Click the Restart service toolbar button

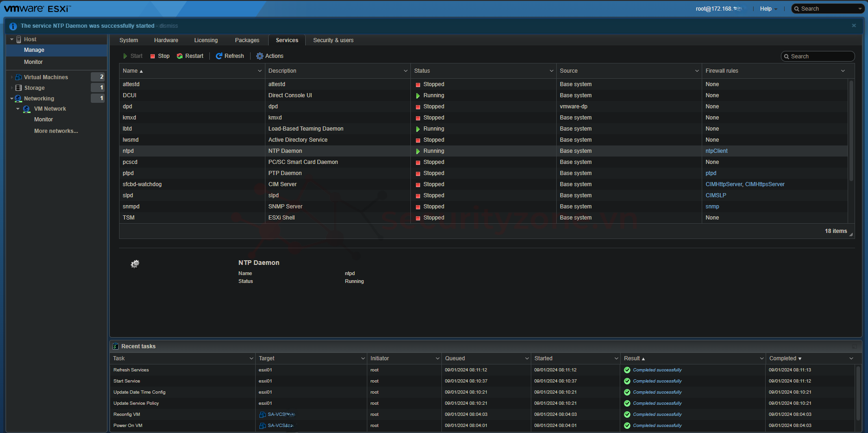coord(190,56)
